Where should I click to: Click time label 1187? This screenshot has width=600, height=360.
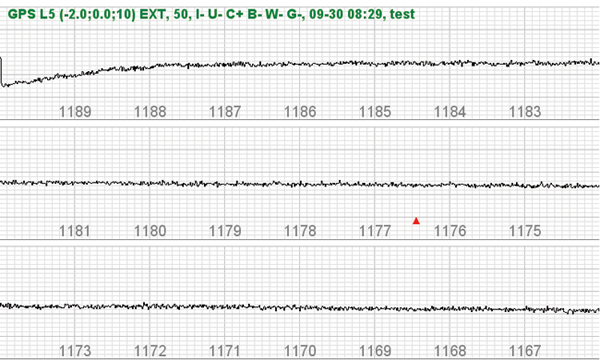coord(225,112)
